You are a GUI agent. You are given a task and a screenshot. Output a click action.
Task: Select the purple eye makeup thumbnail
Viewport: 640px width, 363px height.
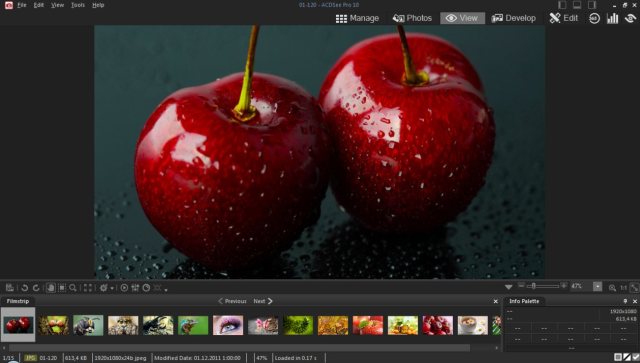(228, 325)
